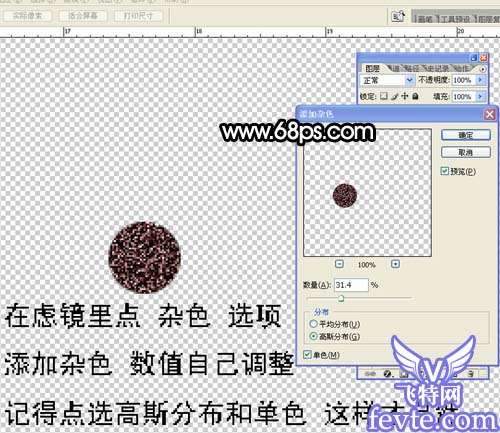Zoom in the noise preview with plus icon
This screenshot has height=433, width=500.
pyautogui.click(x=395, y=264)
